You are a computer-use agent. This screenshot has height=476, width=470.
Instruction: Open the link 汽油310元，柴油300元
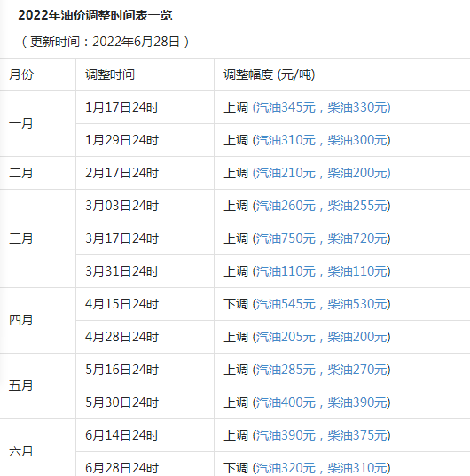click(322, 140)
